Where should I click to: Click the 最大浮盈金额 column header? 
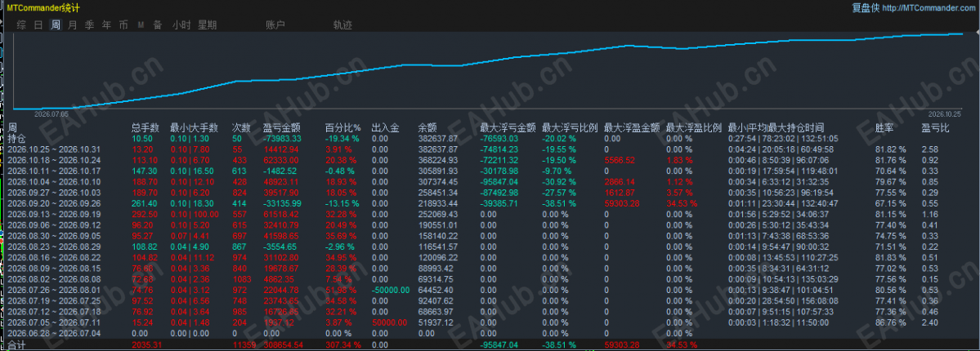(632, 127)
